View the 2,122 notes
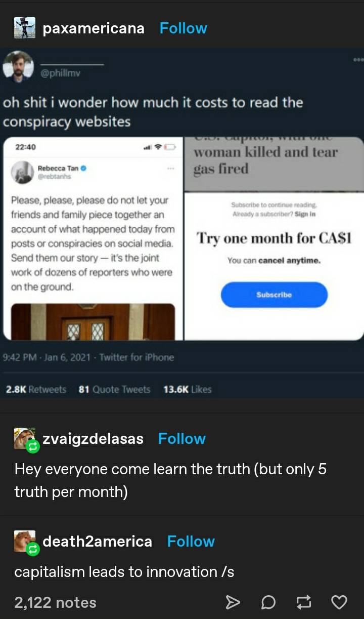364x619 pixels. click(x=55, y=602)
